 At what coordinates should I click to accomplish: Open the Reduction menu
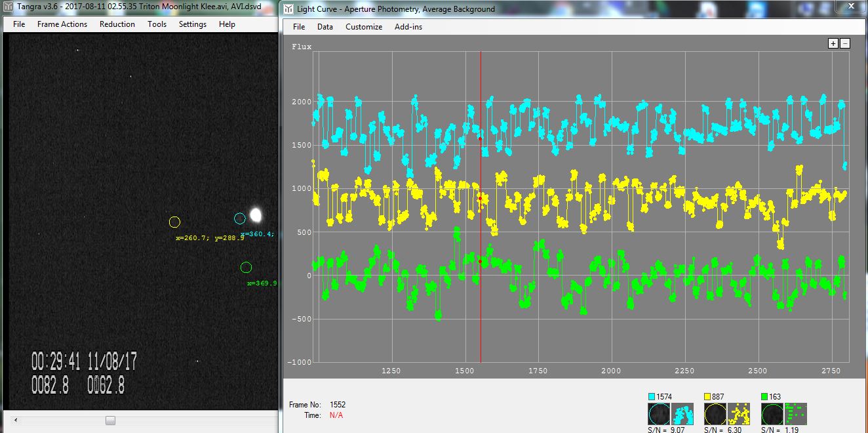[x=117, y=24]
